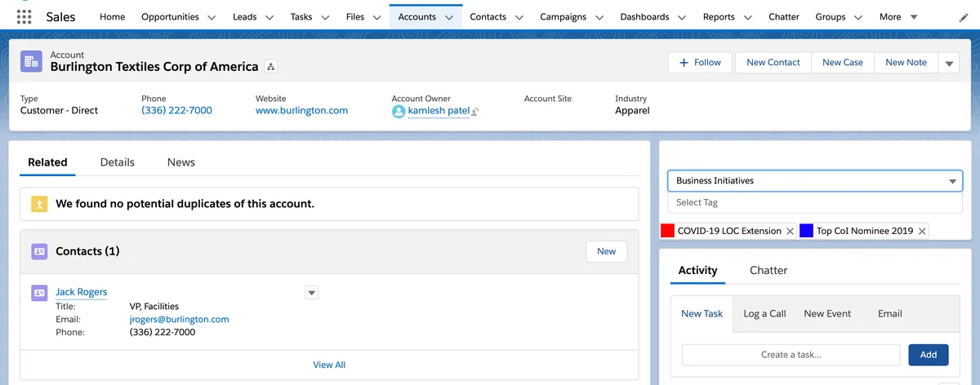Open the App Launcher grid icon

click(x=24, y=16)
